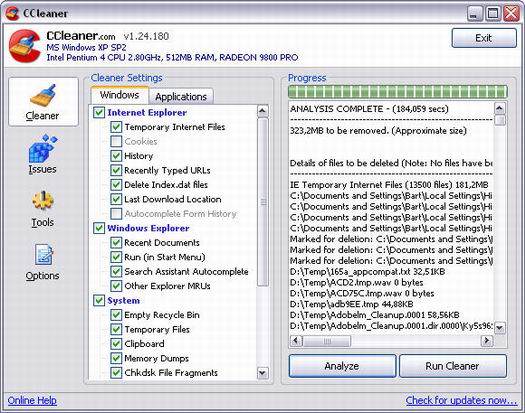Click progress log scroll left arrow
Viewport: 525px width, 413px height.
tap(295, 341)
